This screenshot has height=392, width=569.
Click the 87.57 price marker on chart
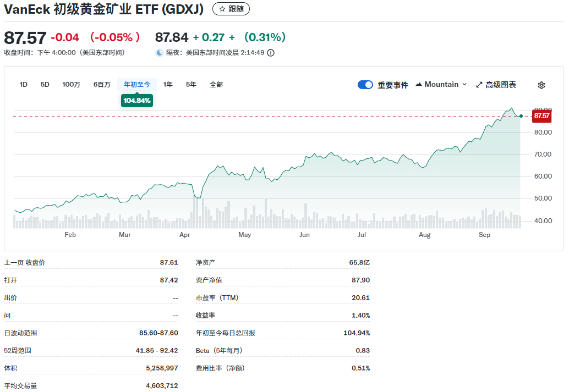541,116
